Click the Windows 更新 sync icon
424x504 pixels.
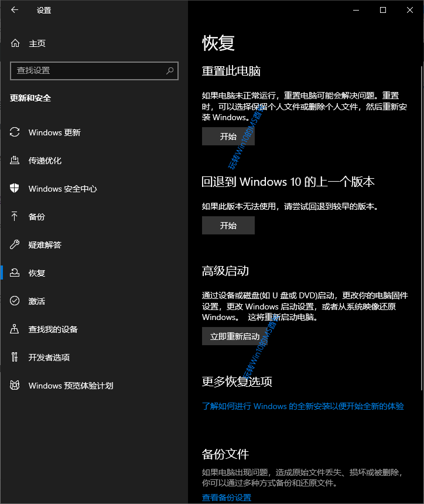(x=15, y=132)
